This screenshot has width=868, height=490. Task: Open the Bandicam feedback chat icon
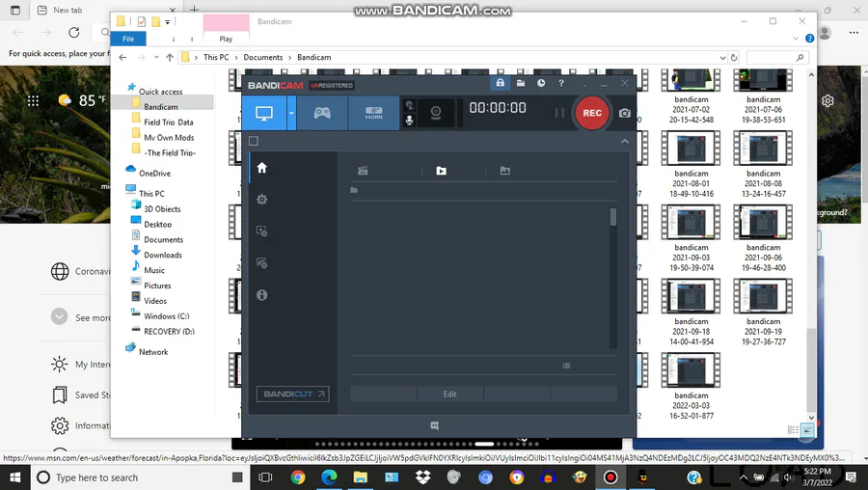(x=435, y=425)
